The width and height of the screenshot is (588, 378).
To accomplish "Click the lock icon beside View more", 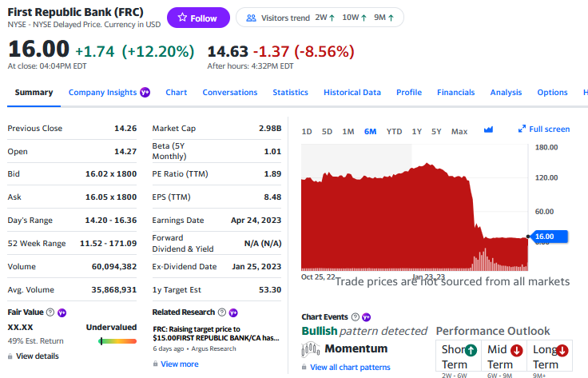I will [x=155, y=364].
